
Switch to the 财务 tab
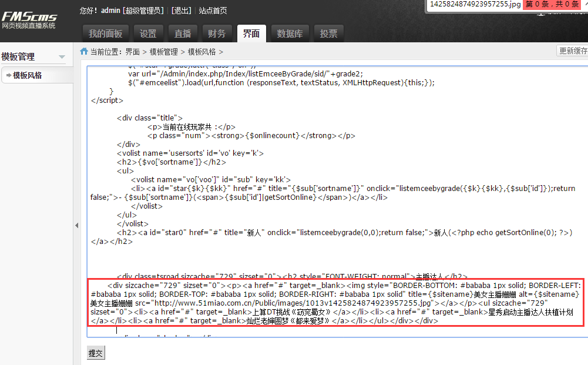tap(217, 34)
